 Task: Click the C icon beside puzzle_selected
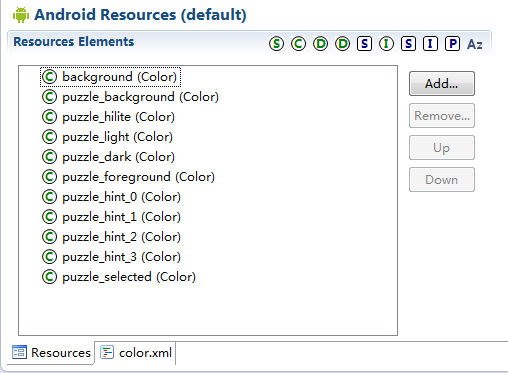tap(49, 277)
